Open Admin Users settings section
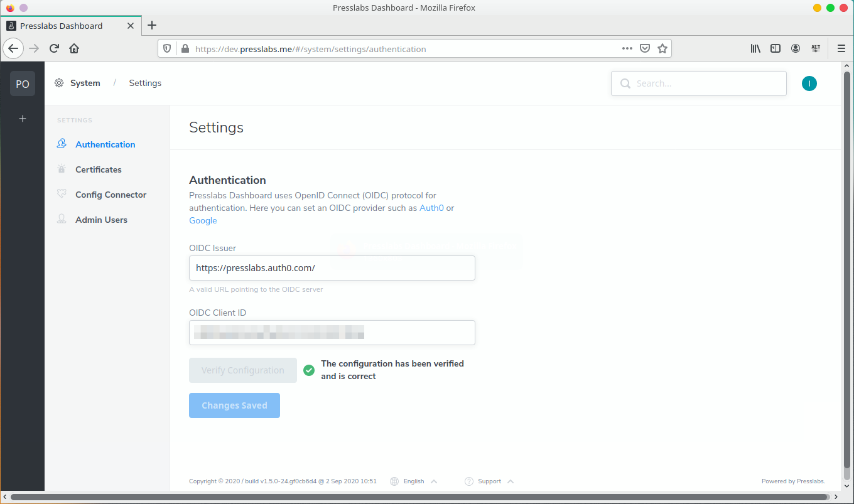The width and height of the screenshot is (854, 504). [102, 220]
